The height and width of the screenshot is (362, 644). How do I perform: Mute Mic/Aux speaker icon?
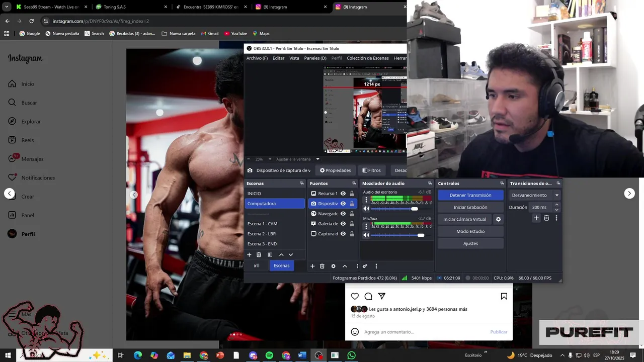click(366, 235)
